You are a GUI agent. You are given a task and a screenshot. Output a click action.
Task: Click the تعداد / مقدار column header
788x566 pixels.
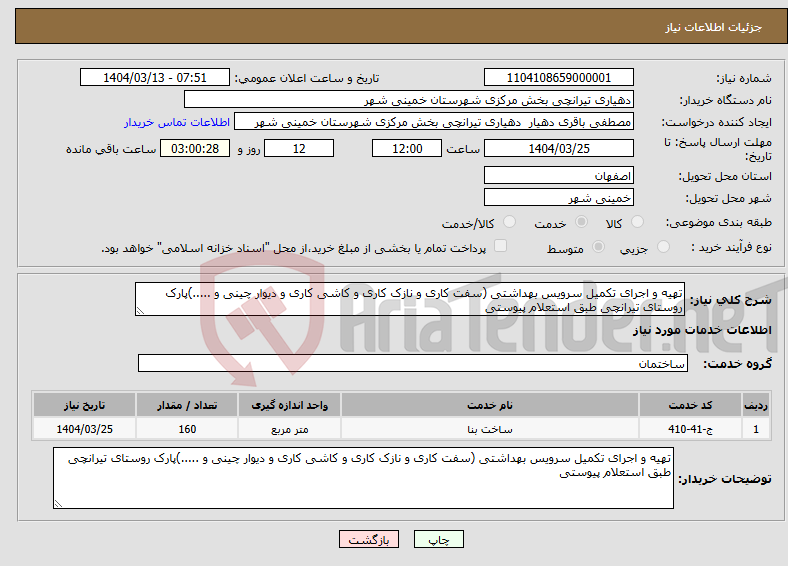pos(187,405)
